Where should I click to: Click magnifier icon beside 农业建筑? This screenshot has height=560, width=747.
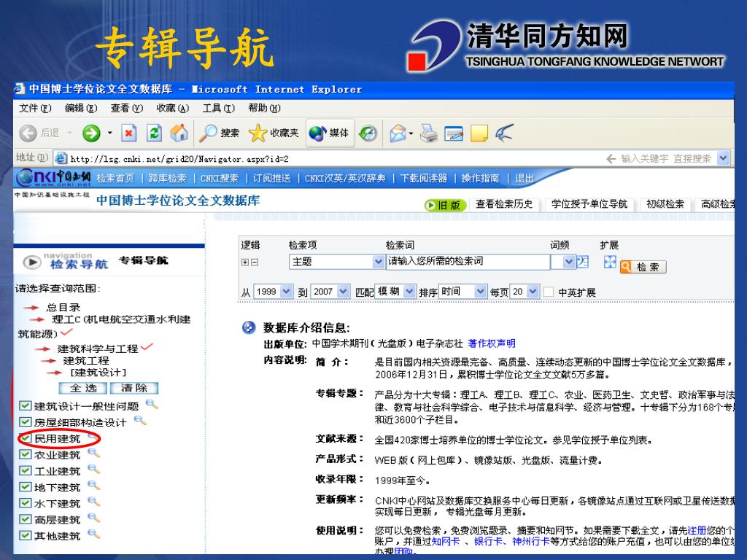click(x=94, y=453)
